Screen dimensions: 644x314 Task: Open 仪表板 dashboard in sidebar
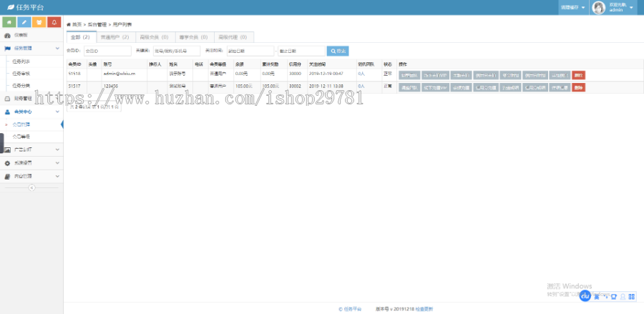pyautogui.click(x=31, y=35)
